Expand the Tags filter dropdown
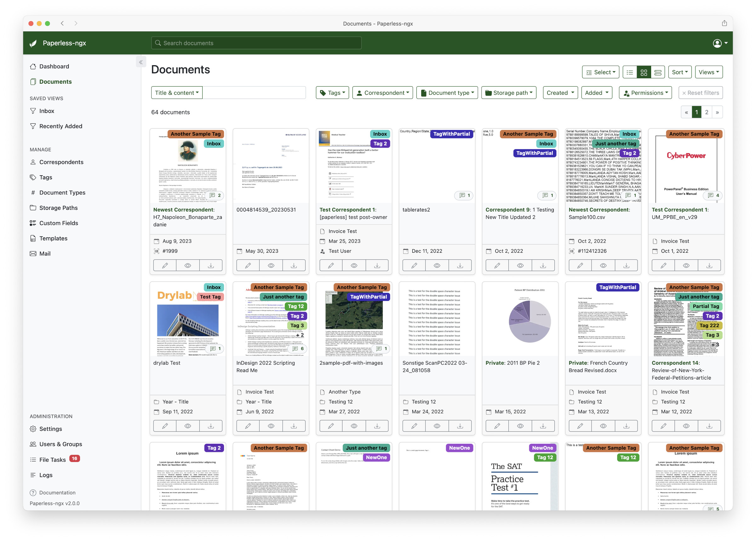Image resolution: width=756 pixels, height=541 pixels. click(332, 93)
